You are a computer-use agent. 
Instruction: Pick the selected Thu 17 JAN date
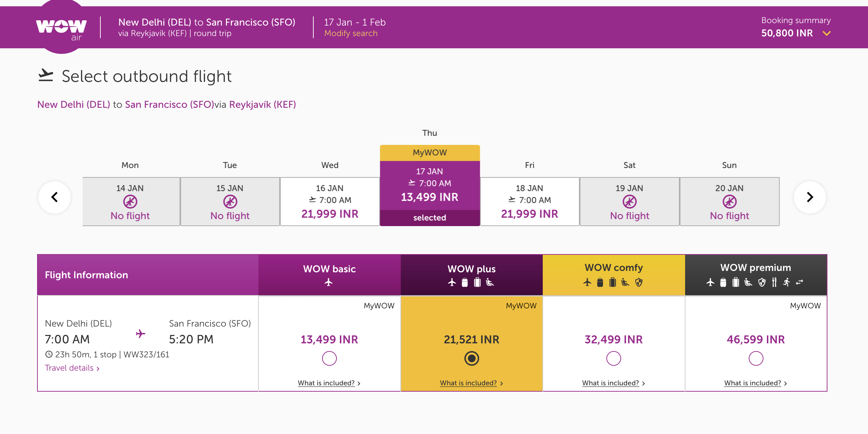point(430,185)
